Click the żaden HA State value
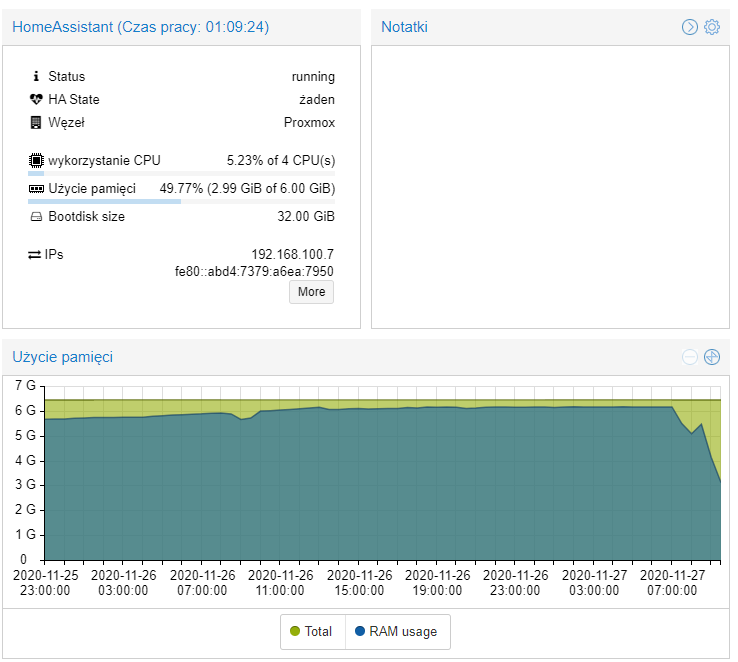Screen dimensions: 738x662 coord(317,99)
